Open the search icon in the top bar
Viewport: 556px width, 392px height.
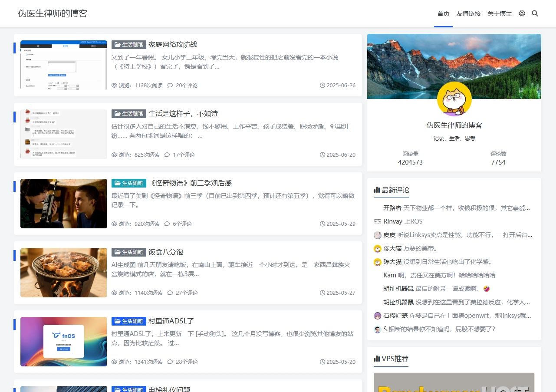click(x=535, y=13)
